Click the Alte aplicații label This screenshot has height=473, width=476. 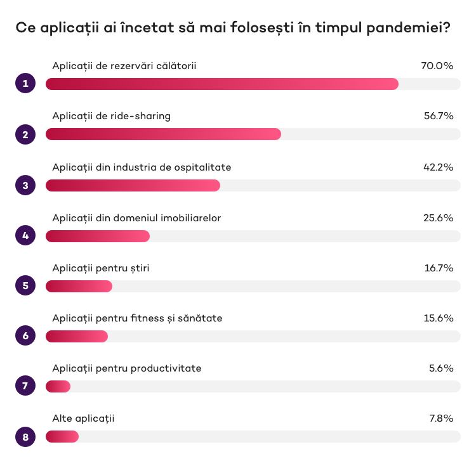[84, 418]
